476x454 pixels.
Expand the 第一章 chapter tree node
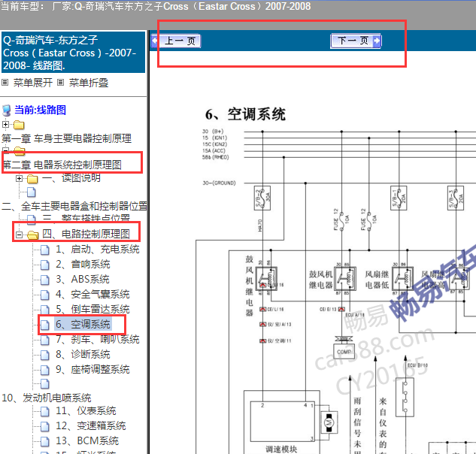pyautogui.click(x=5, y=125)
